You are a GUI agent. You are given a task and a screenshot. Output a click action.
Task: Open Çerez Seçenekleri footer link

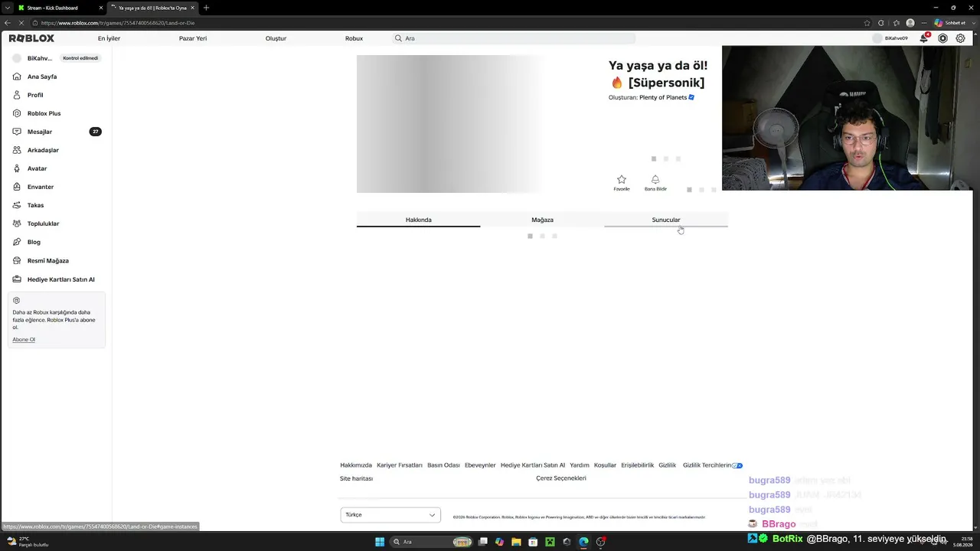pos(561,478)
